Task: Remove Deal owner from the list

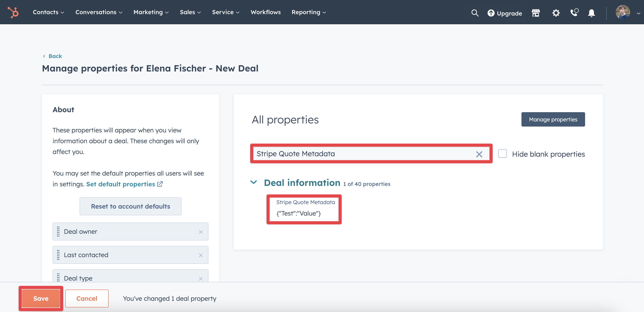Action: [x=201, y=232]
